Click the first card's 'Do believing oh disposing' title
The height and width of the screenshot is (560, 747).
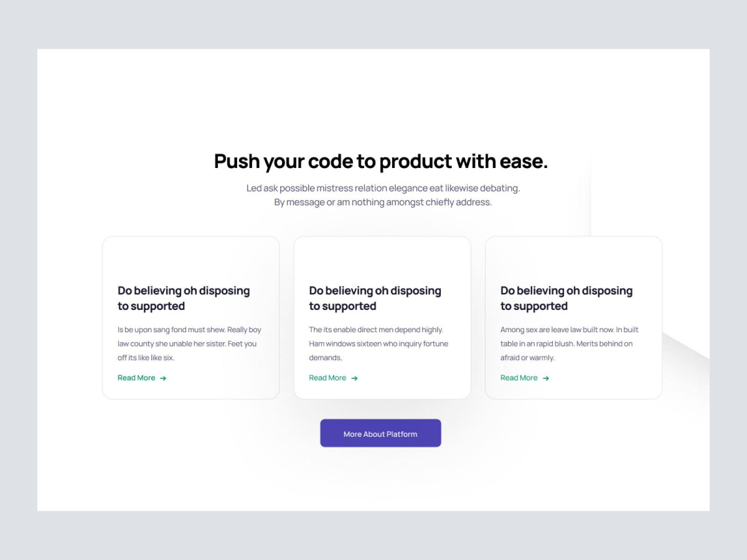183,298
